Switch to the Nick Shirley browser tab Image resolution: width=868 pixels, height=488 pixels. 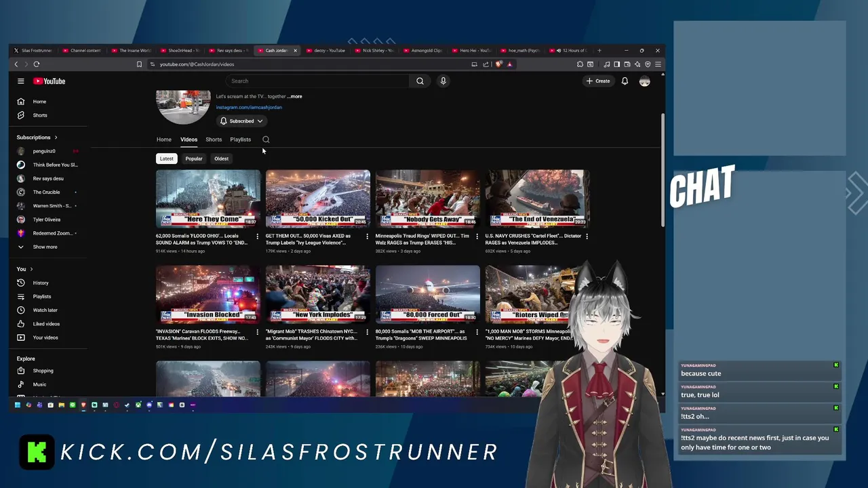pos(374,50)
